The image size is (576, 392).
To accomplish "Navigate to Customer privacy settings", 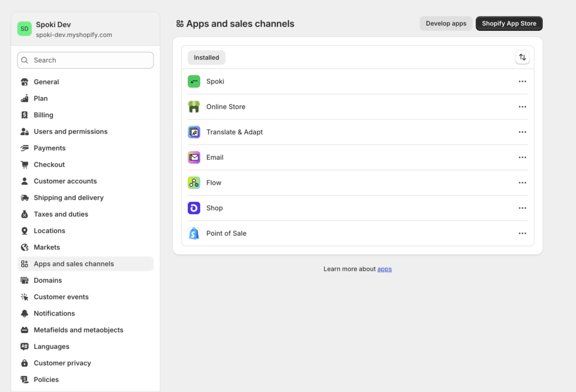I will [x=62, y=363].
